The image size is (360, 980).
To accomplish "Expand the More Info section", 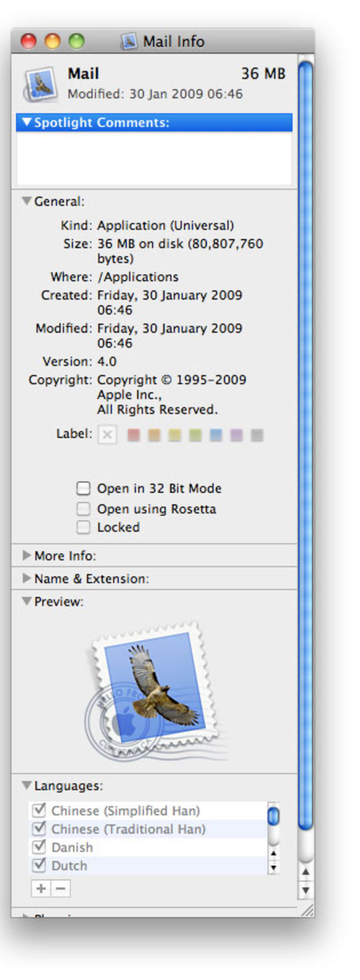I will coord(26,555).
